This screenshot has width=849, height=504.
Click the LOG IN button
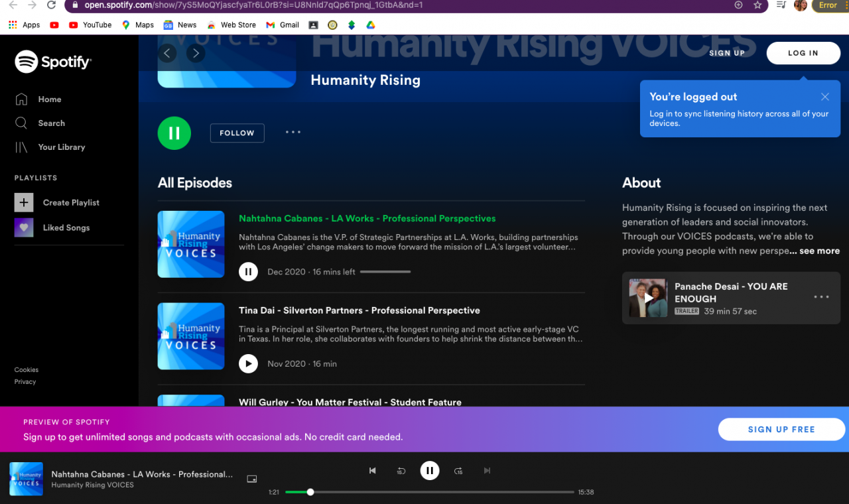pos(803,53)
